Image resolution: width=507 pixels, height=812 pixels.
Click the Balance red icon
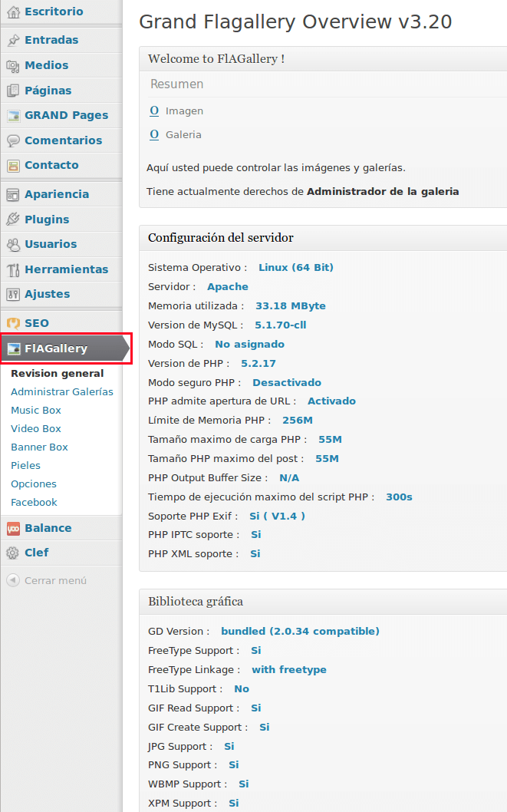tap(13, 529)
